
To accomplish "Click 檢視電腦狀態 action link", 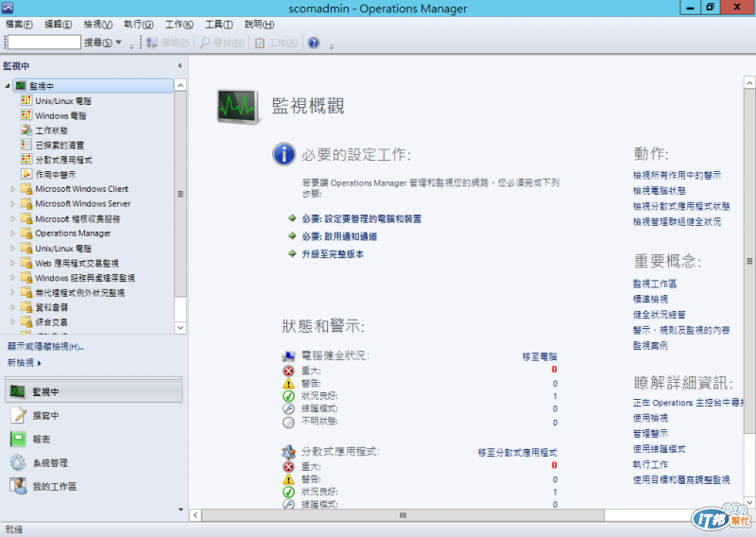I will pyautogui.click(x=659, y=191).
